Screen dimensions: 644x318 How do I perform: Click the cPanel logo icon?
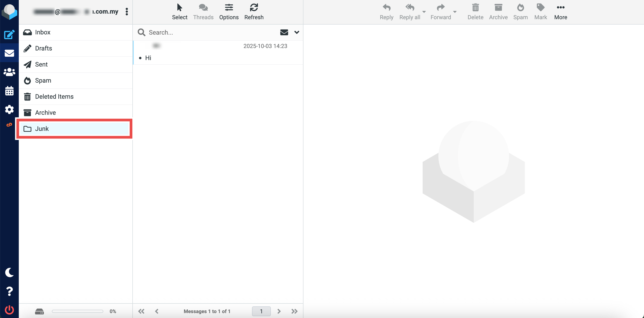9,125
